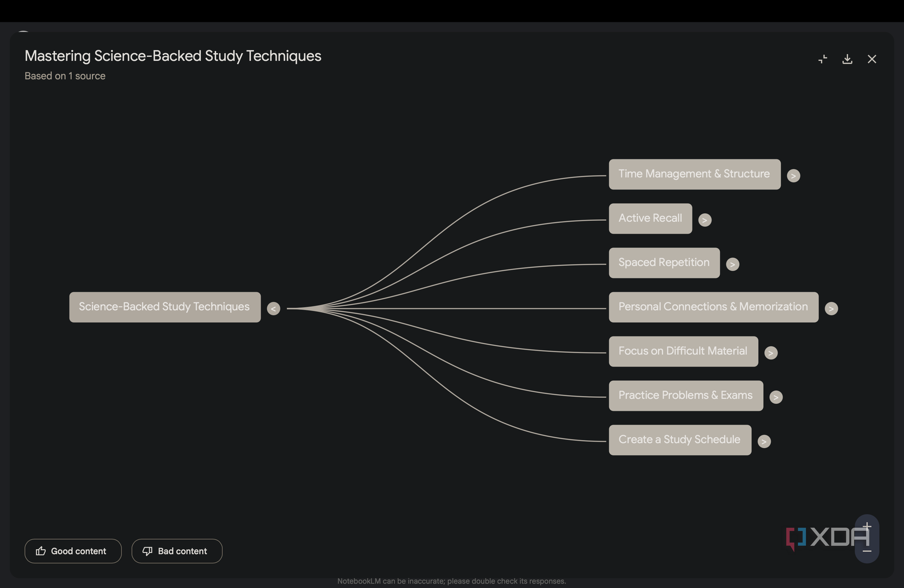Viewport: 904px width, 588px height.
Task: Collapse the Science-Backed Study Techniques root node
Action: point(273,308)
